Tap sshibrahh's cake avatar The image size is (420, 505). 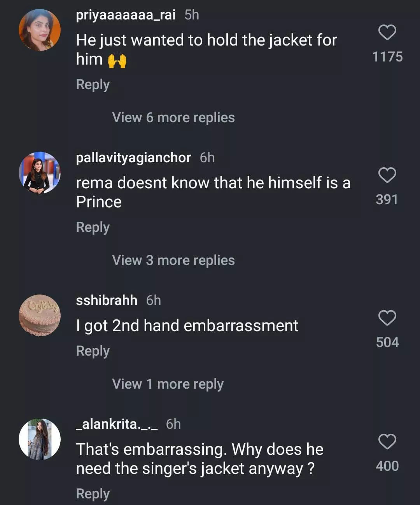pyautogui.click(x=40, y=316)
